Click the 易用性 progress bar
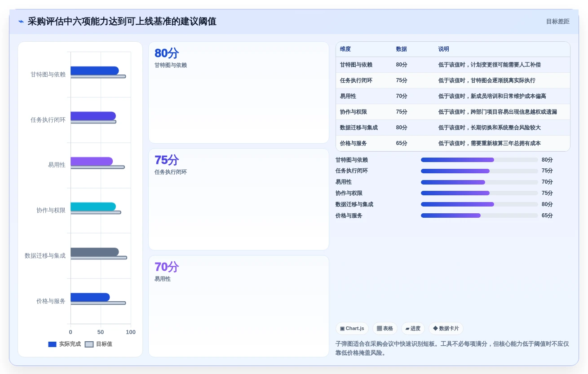 pyautogui.click(x=479, y=182)
